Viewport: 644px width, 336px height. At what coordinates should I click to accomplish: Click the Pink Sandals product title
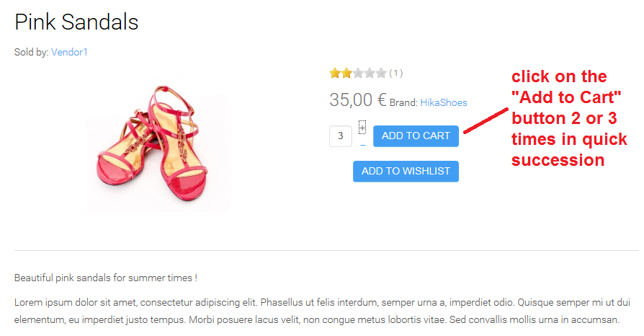(x=76, y=22)
